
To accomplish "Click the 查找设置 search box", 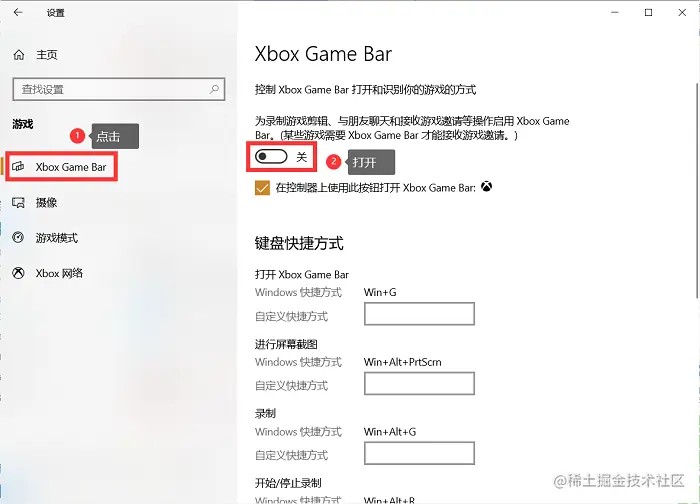I will point(119,89).
